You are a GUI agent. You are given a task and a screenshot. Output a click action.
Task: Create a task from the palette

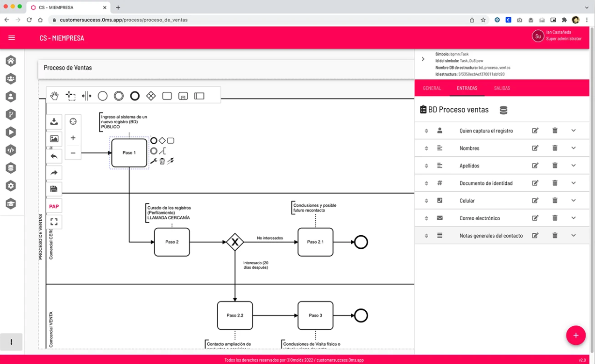click(167, 96)
